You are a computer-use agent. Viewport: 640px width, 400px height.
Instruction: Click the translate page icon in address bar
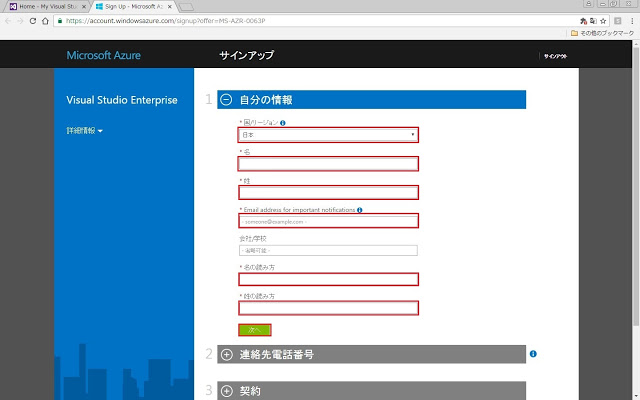point(593,21)
